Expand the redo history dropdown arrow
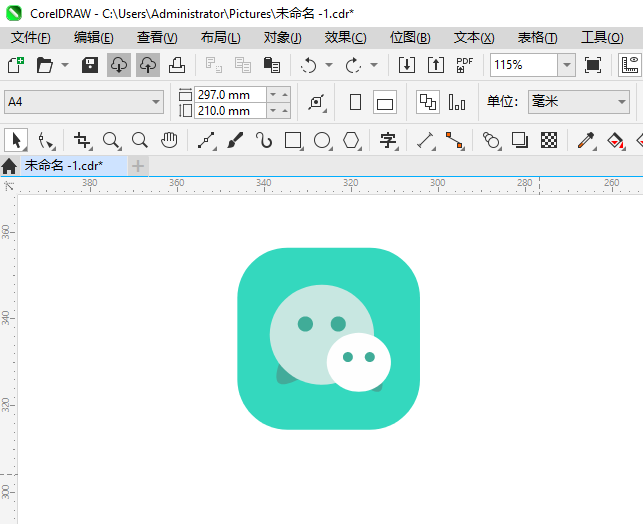The width and height of the screenshot is (643, 524). [374, 65]
